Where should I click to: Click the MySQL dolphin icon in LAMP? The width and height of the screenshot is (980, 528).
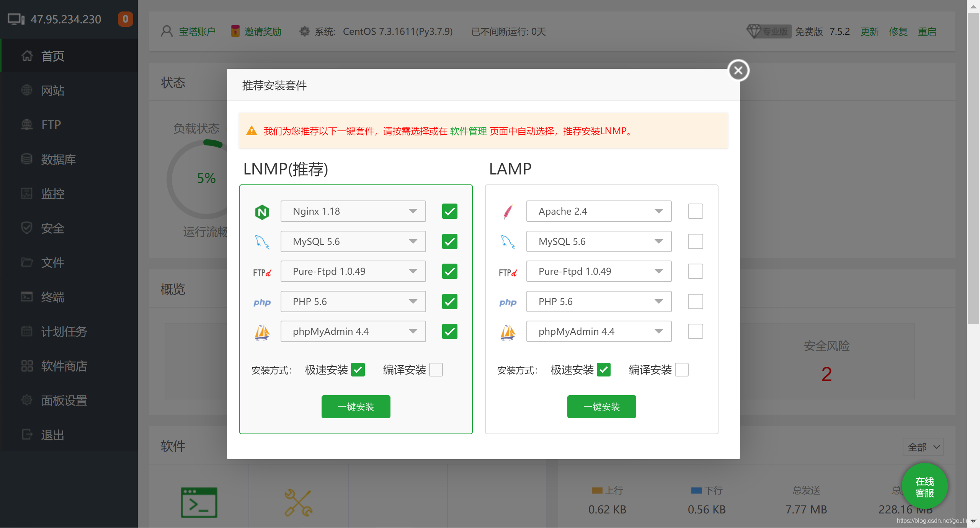(508, 242)
